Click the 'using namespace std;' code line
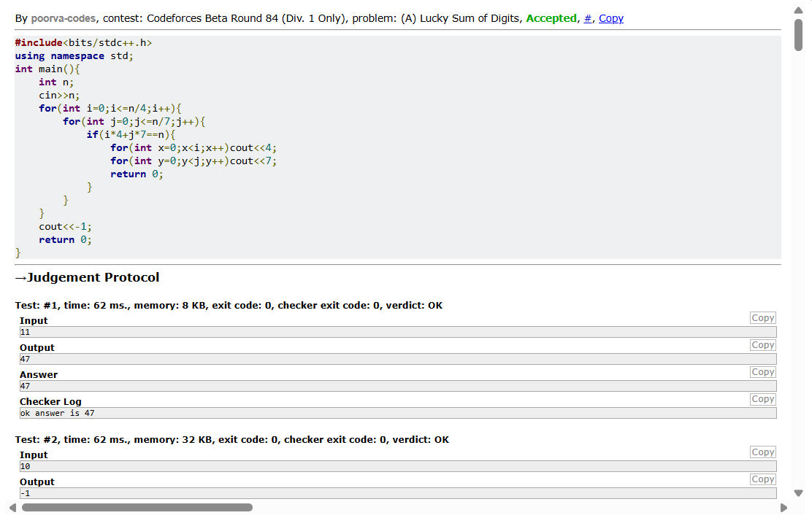Image resolution: width=812 pixels, height=518 pixels. pyautogui.click(x=74, y=56)
